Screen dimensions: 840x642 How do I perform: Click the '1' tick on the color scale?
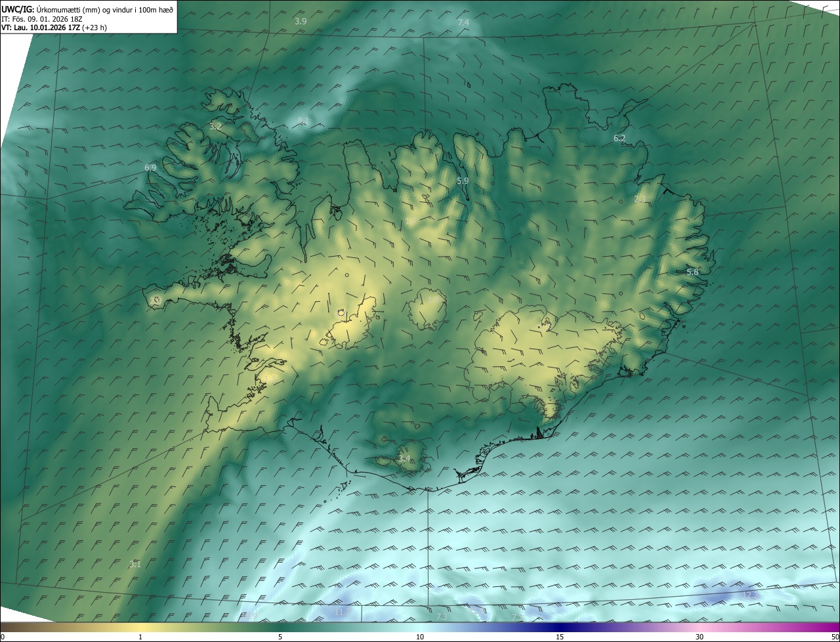tap(140, 637)
